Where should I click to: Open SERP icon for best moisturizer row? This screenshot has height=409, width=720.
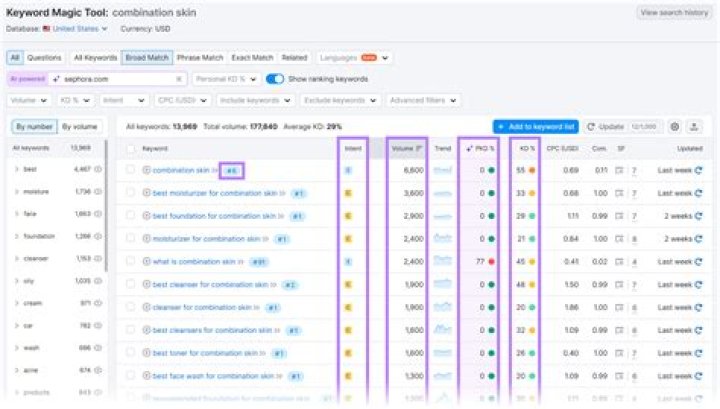619,193
